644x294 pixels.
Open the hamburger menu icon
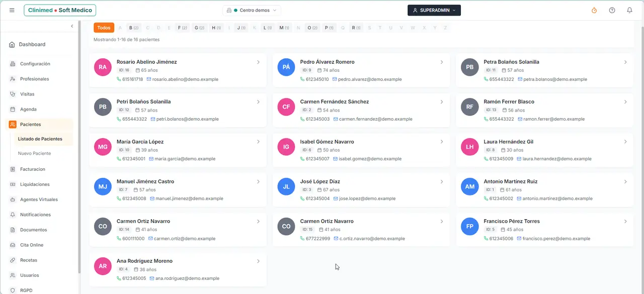(x=12, y=10)
